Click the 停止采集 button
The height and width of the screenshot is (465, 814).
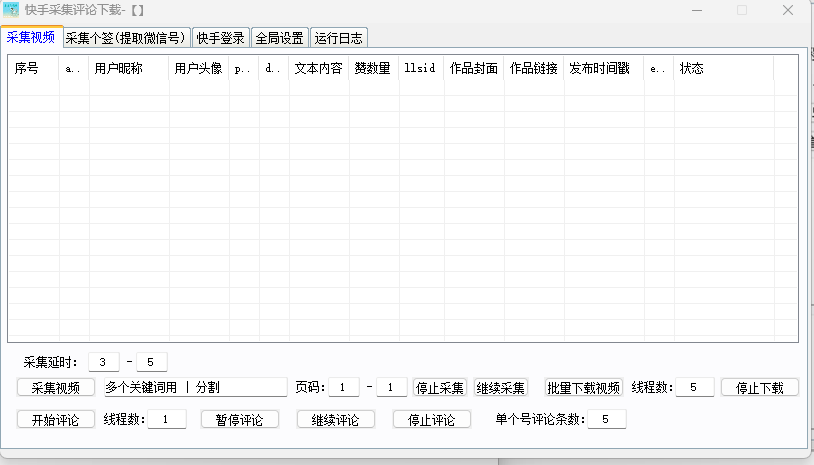[x=440, y=388]
